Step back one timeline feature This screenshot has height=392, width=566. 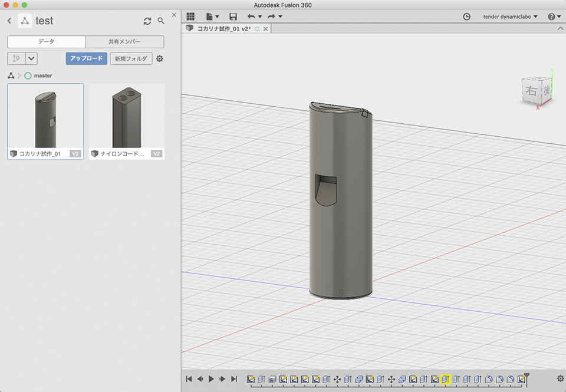[200, 378]
